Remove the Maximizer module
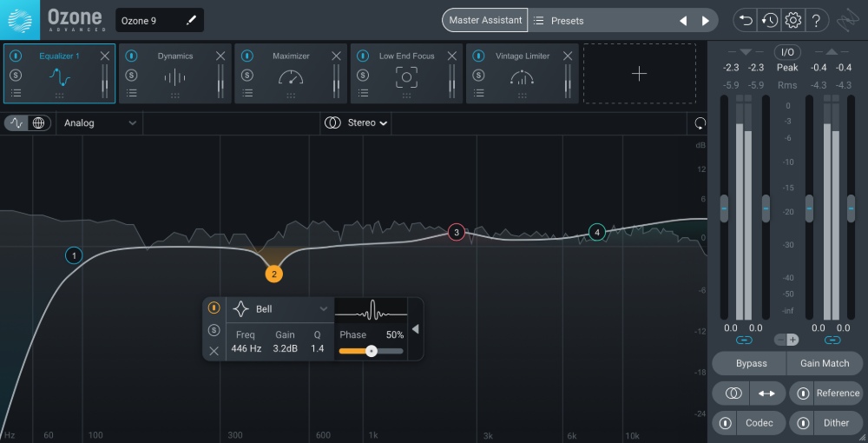 (x=336, y=56)
